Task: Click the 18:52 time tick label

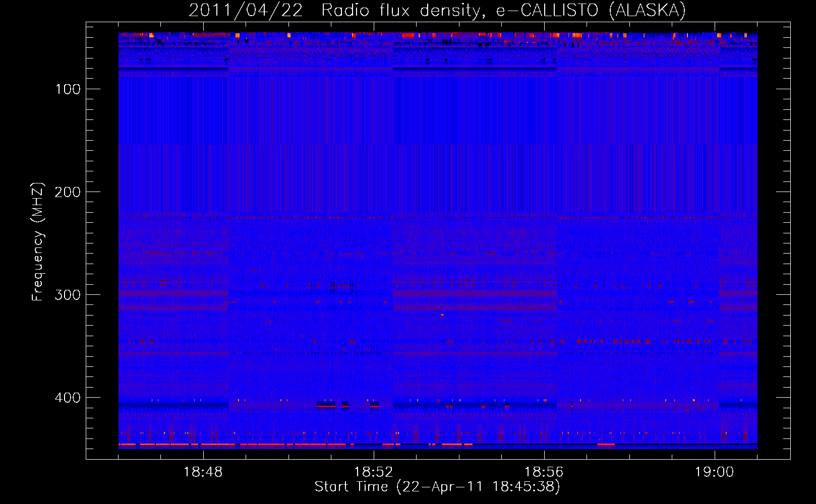Action: pyautogui.click(x=374, y=472)
